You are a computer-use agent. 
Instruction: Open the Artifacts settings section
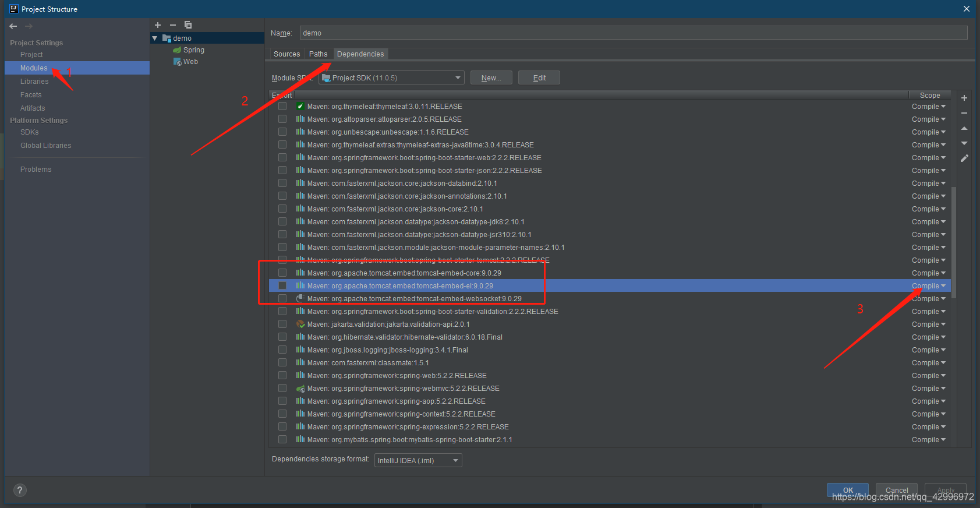(33, 108)
